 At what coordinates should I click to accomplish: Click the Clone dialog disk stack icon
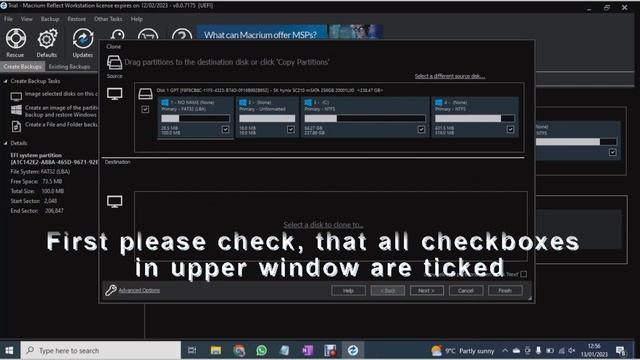[x=114, y=62]
